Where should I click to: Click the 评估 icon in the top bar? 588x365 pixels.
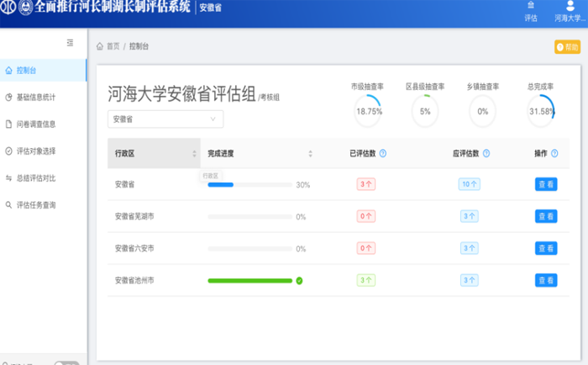(530, 11)
